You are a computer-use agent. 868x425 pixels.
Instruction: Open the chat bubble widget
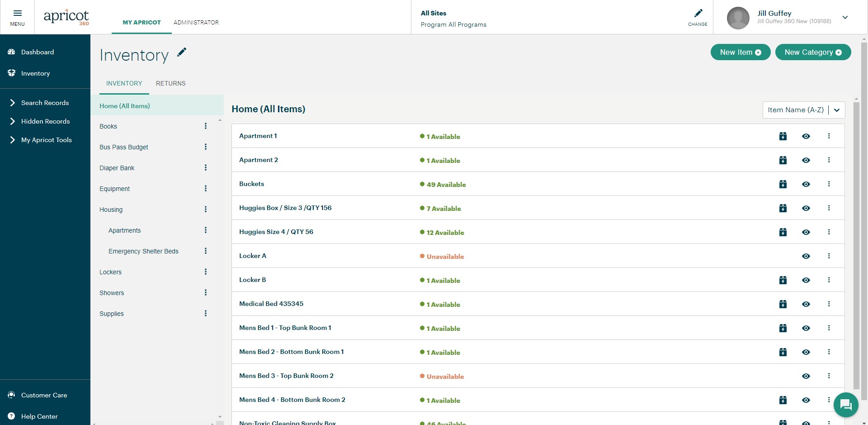point(845,405)
